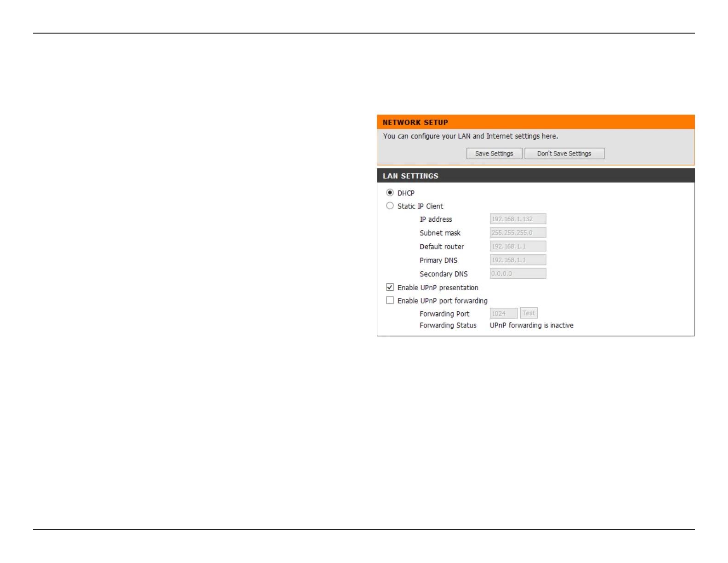
Task: Click the Secondary DNS field
Action: [x=518, y=273]
